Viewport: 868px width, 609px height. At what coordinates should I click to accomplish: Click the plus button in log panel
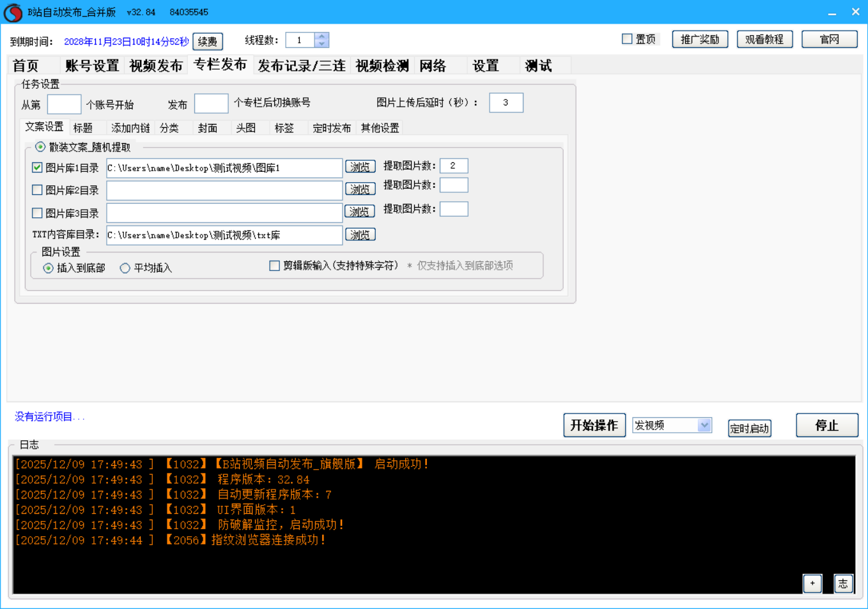coord(812,583)
